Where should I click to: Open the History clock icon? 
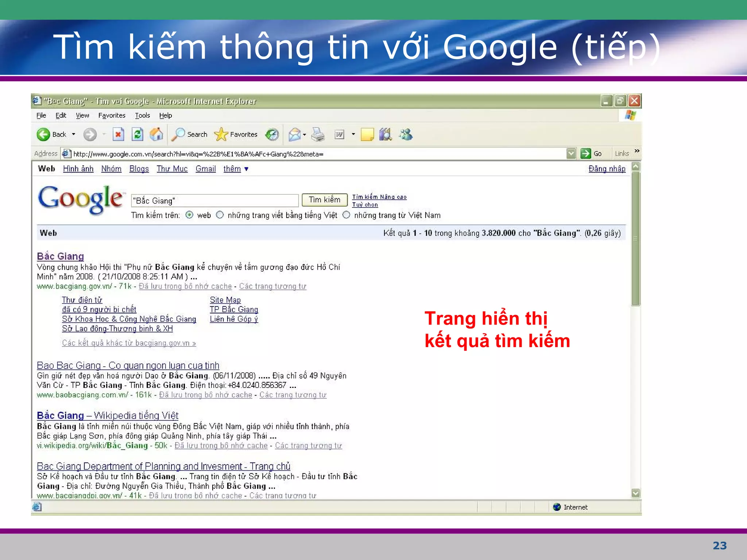pos(272,135)
